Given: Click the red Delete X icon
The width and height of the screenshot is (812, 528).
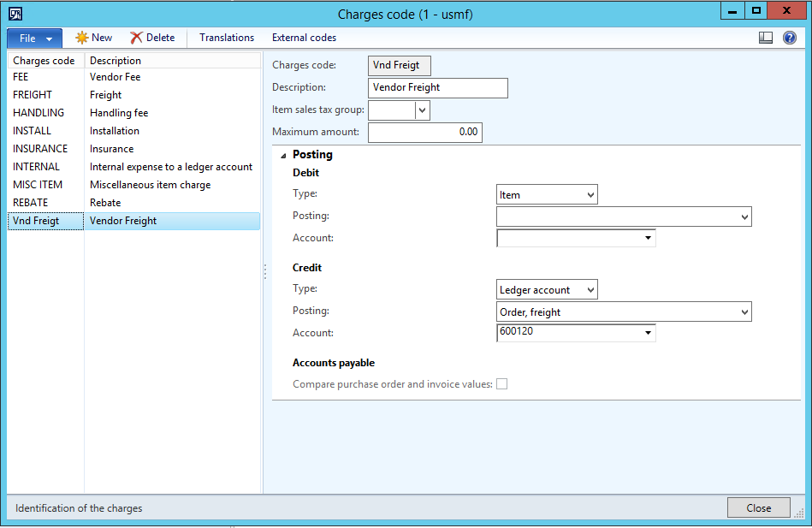Looking at the screenshot, I should tap(136, 38).
